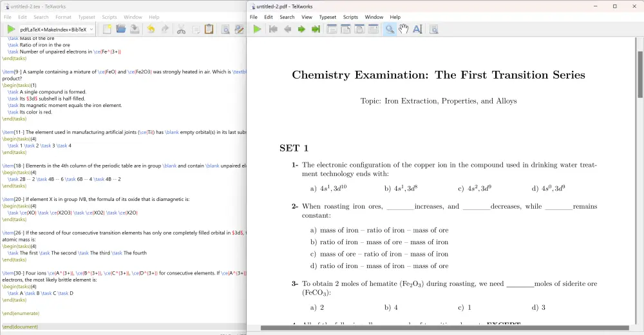Click the vertical scrollbar thumb of the PDF viewer
The height and width of the screenshot is (335, 644).
pyautogui.click(x=640, y=74)
